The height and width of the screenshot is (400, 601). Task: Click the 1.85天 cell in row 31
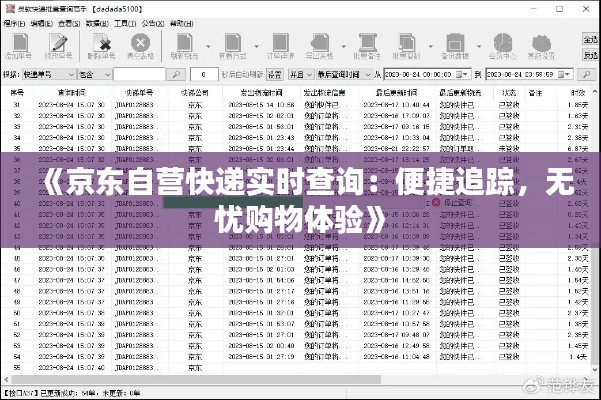578,105
